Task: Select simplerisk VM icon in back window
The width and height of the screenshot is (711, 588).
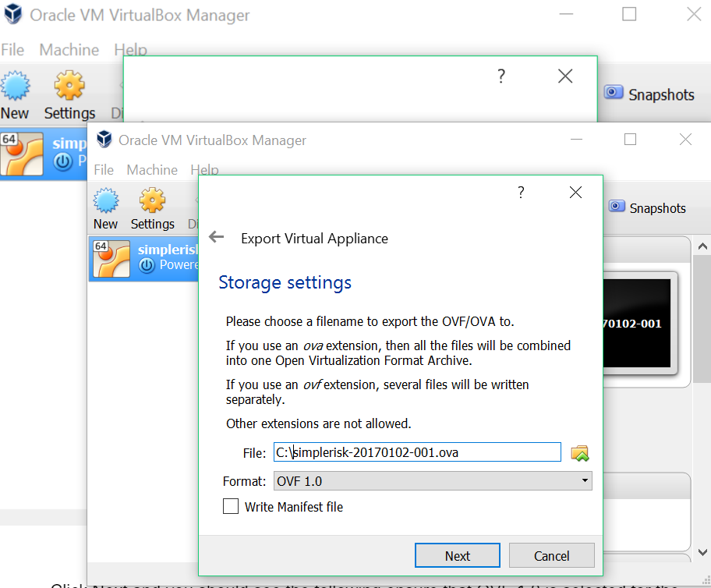Action: [x=22, y=154]
